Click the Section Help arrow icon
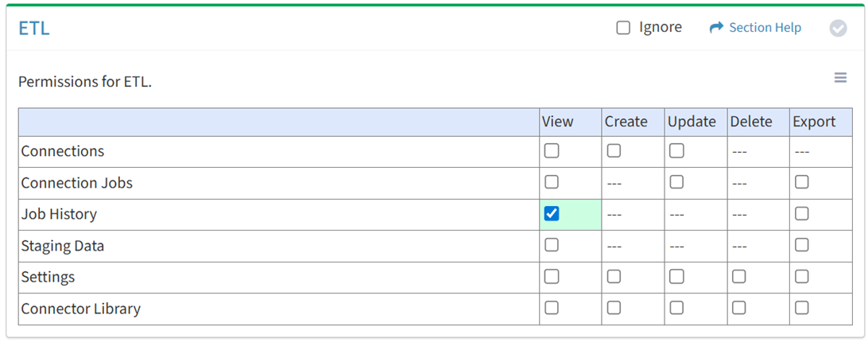 pos(716,28)
